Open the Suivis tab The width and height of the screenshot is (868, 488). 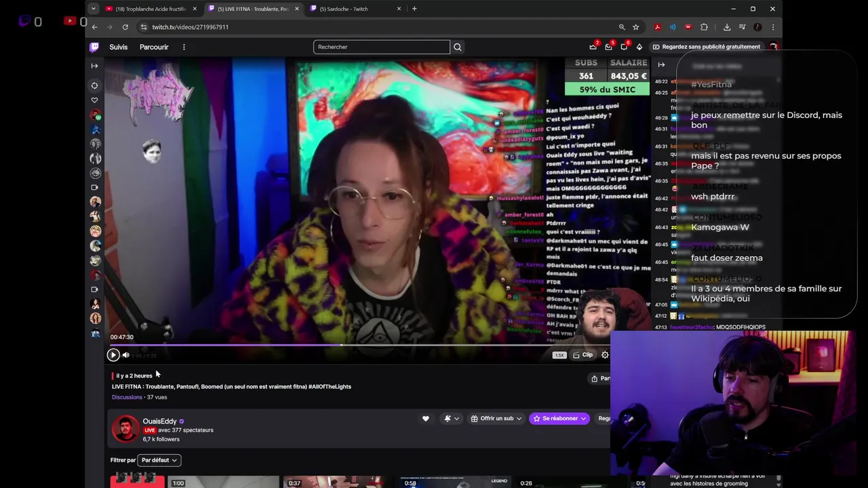click(x=118, y=47)
